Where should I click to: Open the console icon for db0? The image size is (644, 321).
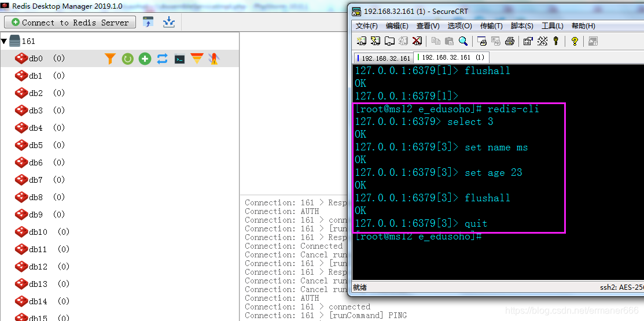[x=179, y=59]
